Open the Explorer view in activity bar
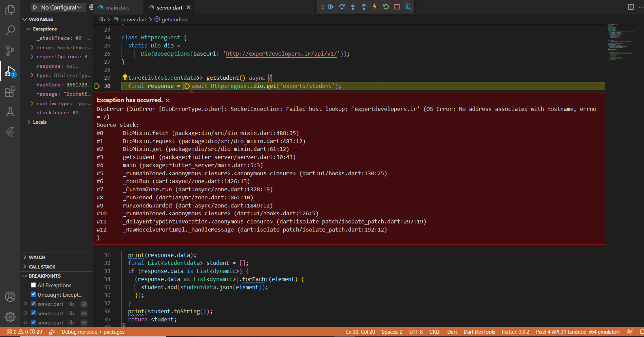Screen dimensions: 644x337 pos(10,10)
